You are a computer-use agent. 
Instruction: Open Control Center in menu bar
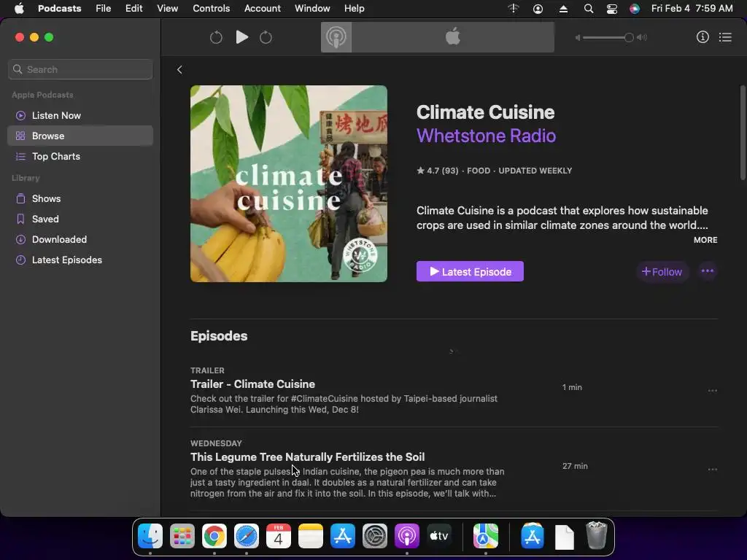tap(612, 9)
